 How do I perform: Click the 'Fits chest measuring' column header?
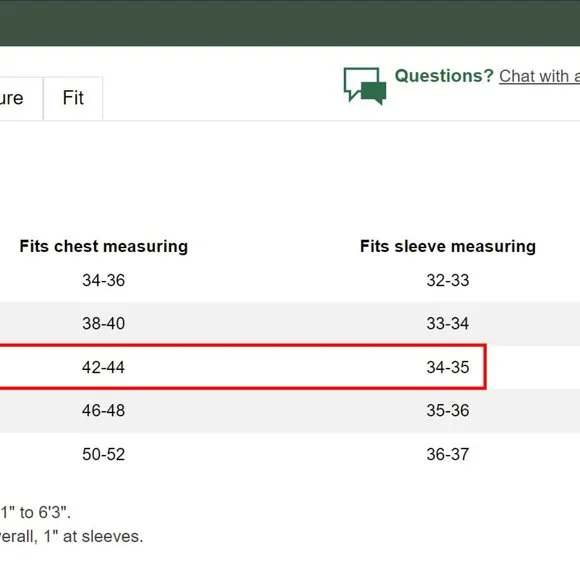pyautogui.click(x=104, y=246)
